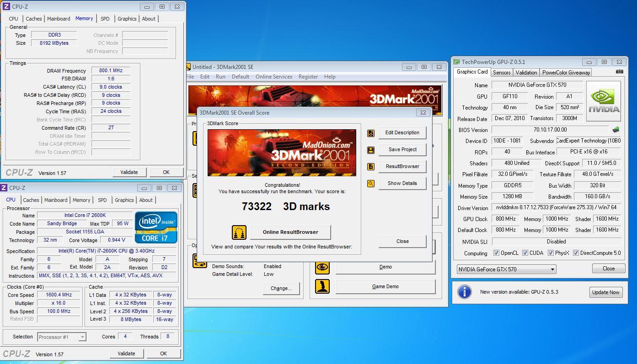Toggle the CUDA checkbox
The height and width of the screenshot is (364, 637).
click(x=525, y=253)
